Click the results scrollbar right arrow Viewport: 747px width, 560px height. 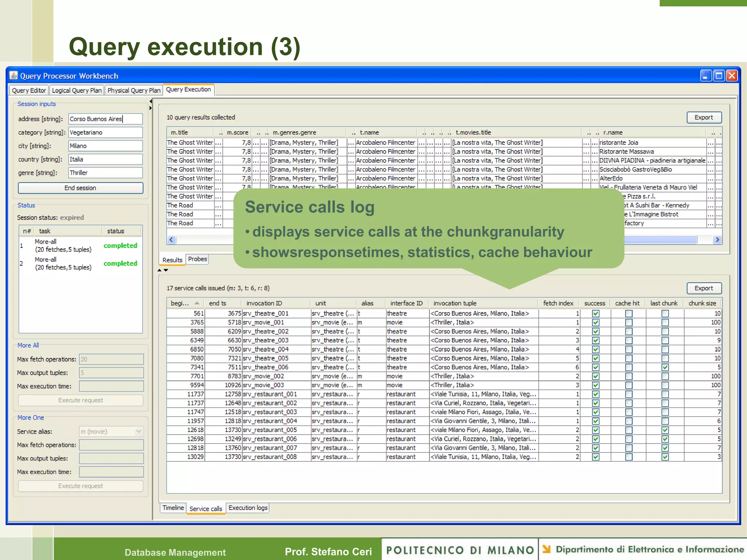[717, 240]
